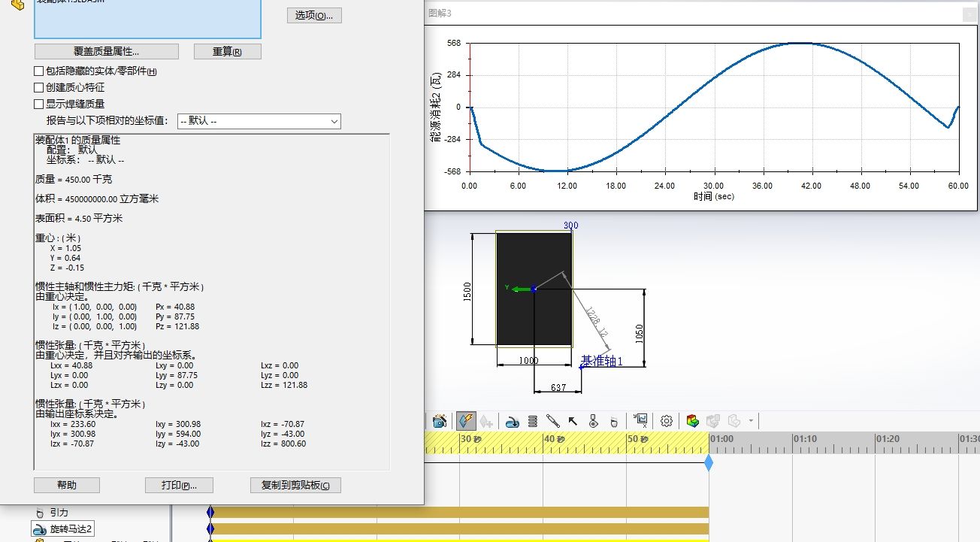Click the 旋转马达2 motor icon in tree
Screen dimensions: 980x542
pos(40,529)
